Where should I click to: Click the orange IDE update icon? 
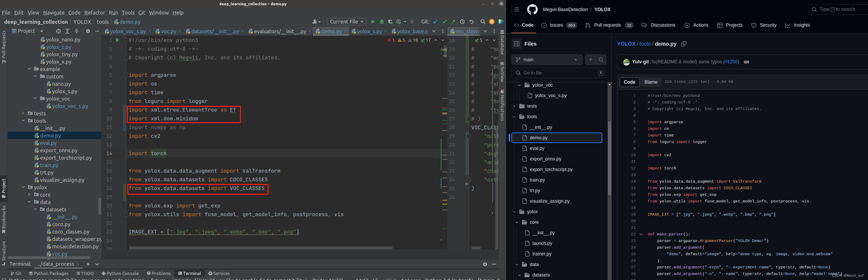coord(492,22)
